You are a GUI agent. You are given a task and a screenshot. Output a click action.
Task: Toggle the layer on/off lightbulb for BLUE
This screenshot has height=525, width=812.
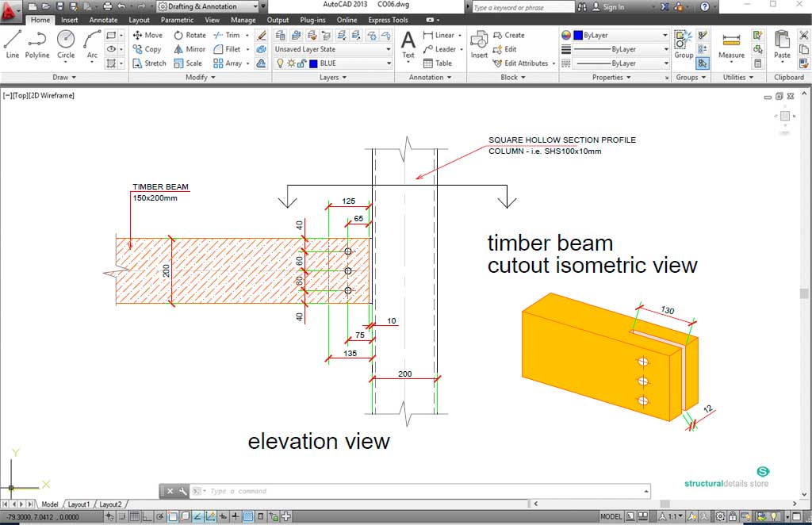click(280, 63)
